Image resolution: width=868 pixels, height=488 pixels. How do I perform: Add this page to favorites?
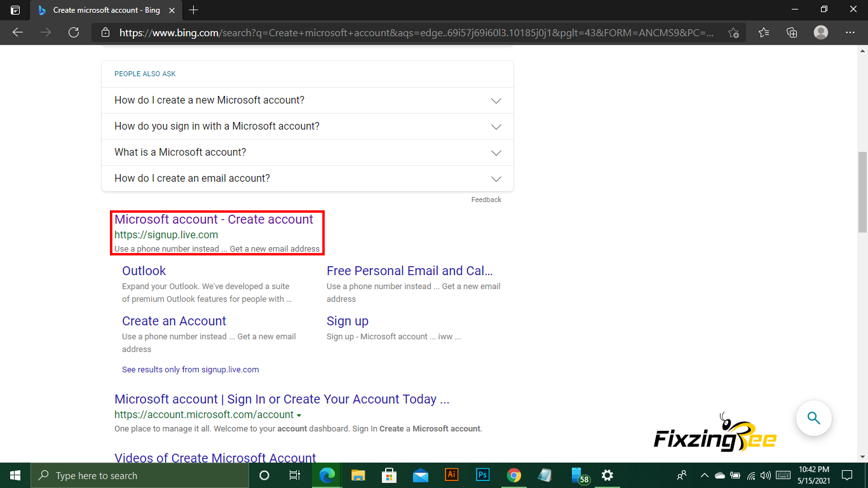[733, 32]
